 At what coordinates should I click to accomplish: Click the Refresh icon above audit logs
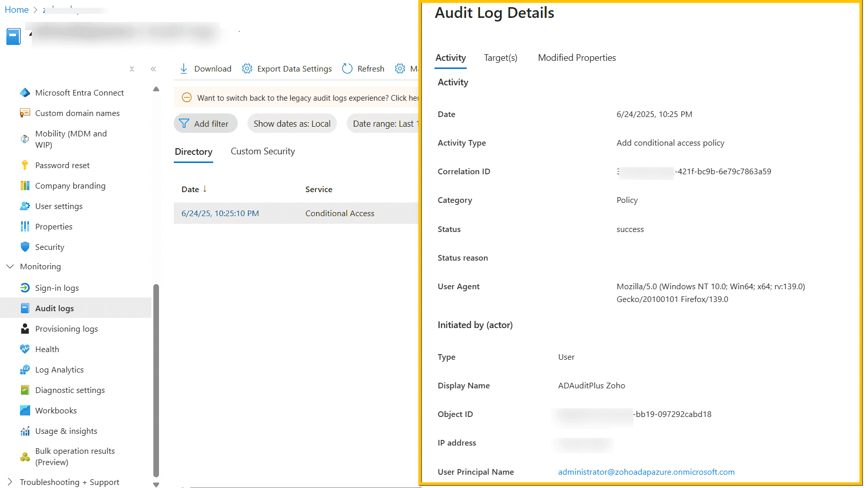click(x=348, y=68)
